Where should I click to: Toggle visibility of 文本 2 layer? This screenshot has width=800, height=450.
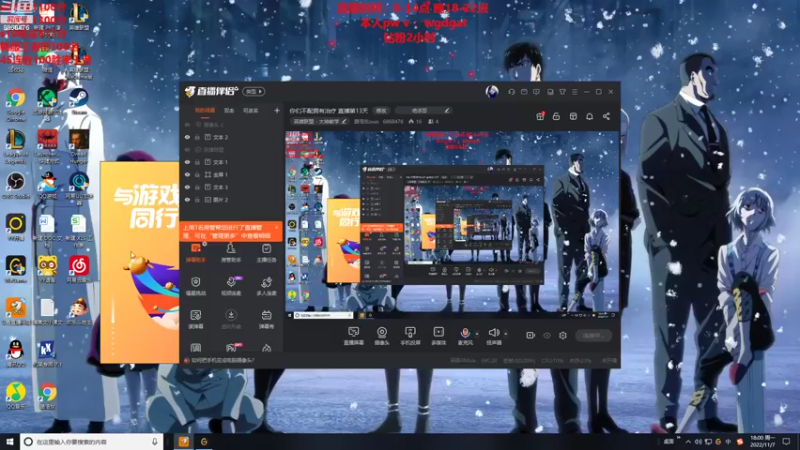pyautogui.click(x=187, y=137)
